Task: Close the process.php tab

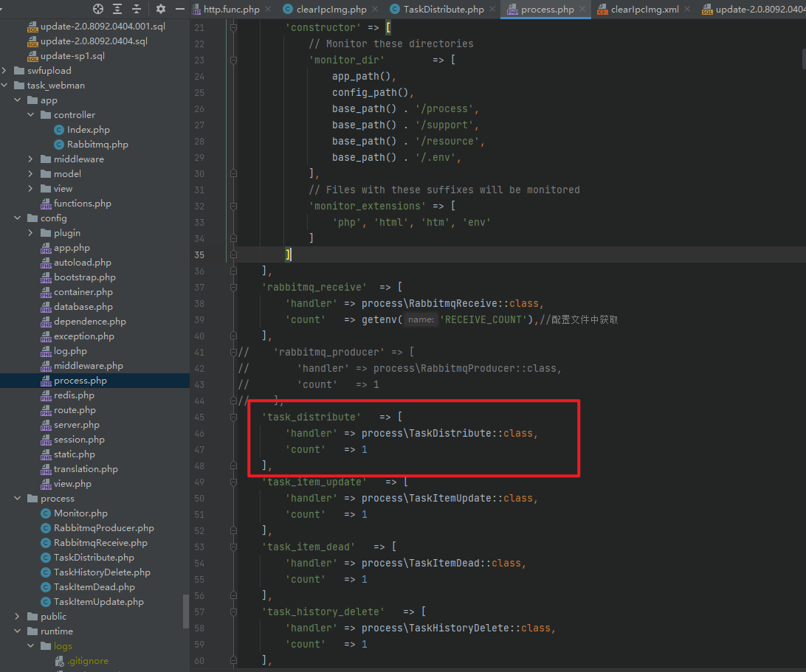Action: (582, 10)
